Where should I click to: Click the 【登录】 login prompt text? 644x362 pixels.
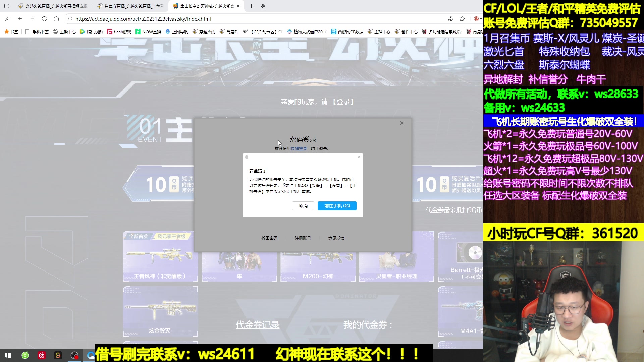(343, 102)
